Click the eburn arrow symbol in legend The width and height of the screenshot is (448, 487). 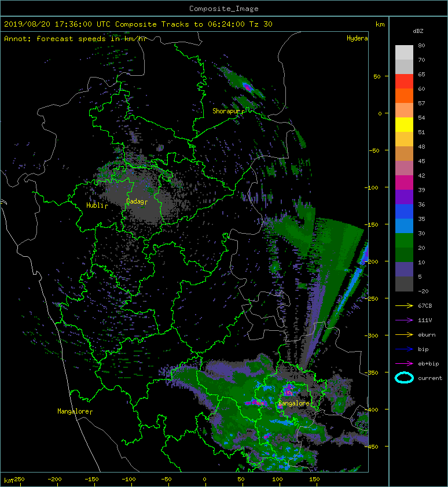(x=404, y=334)
